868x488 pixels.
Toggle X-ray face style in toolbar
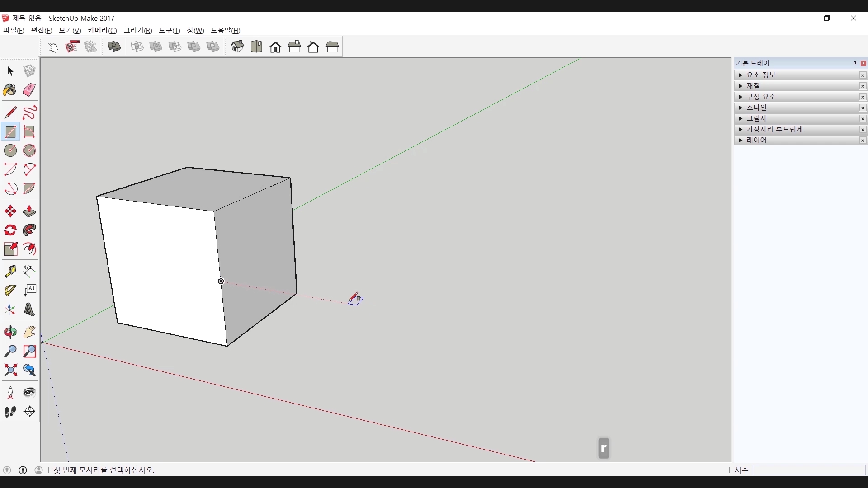(114, 47)
